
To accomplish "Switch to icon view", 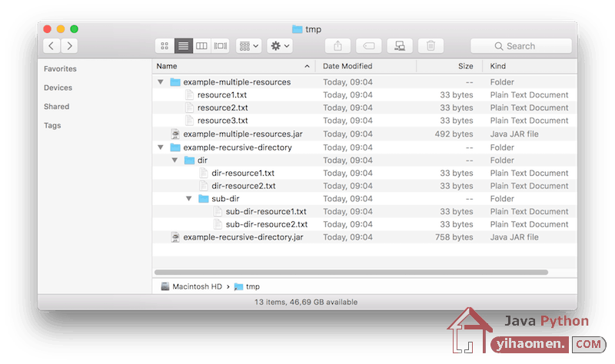I will (165, 46).
